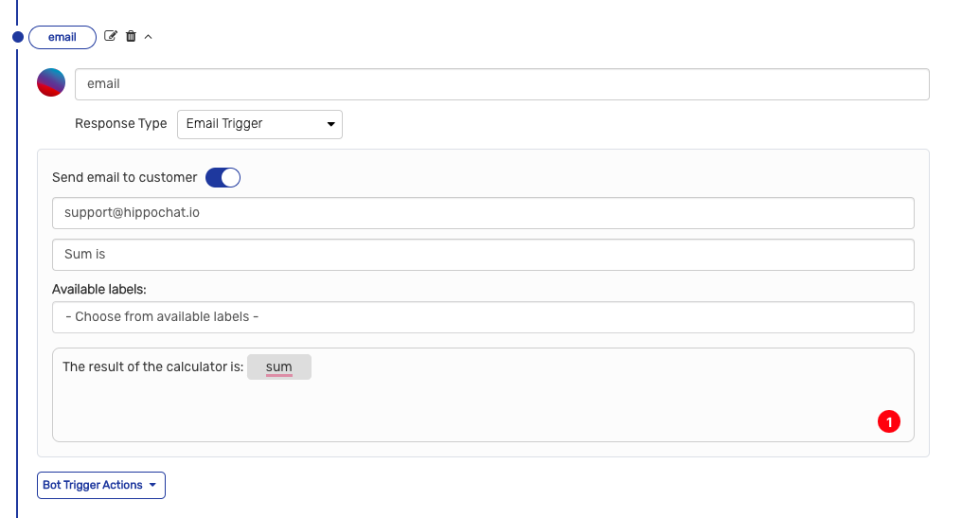Click the support@hippochat.io address field
This screenshot has width=980, height=518.
pos(483,213)
